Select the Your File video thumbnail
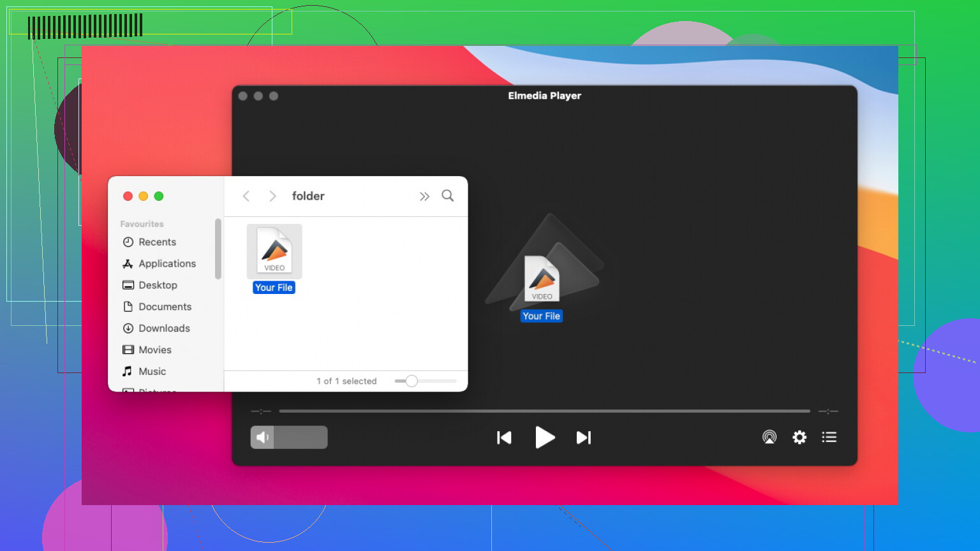Viewport: 980px width, 551px height. click(274, 251)
